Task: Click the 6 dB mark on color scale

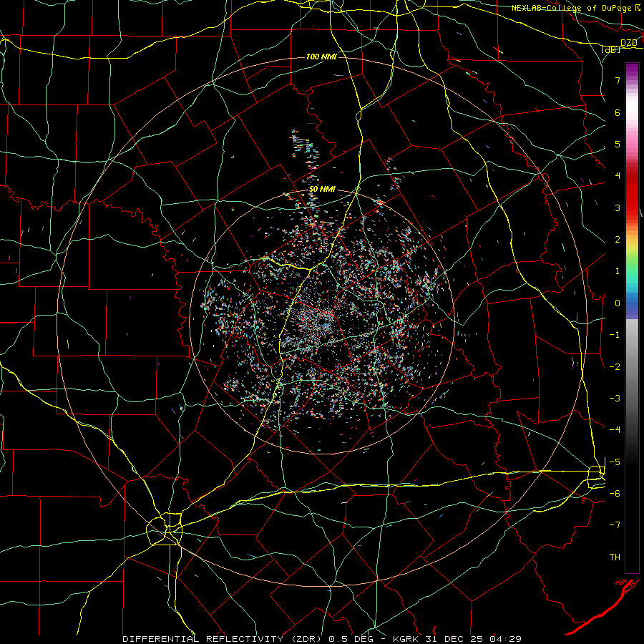Action: 618,112
